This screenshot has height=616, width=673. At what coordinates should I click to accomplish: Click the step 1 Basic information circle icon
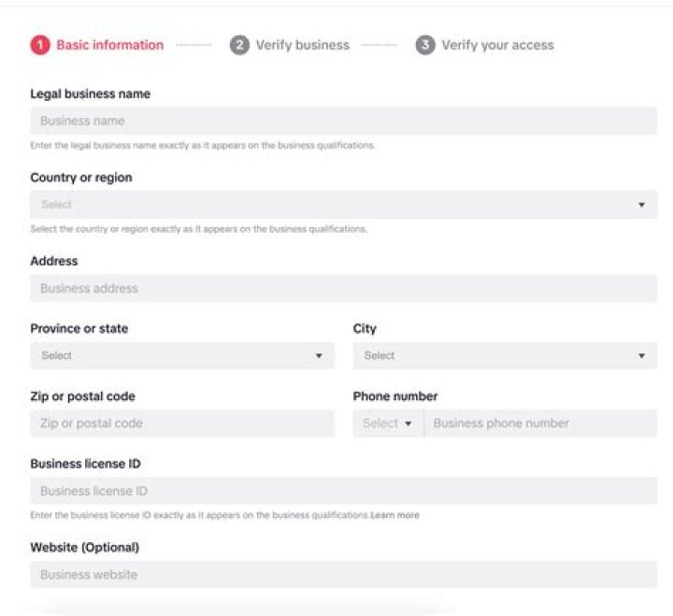pyautogui.click(x=39, y=45)
